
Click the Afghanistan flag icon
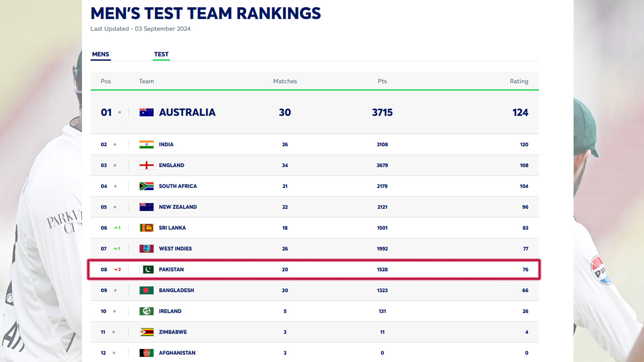coord(146,353)
